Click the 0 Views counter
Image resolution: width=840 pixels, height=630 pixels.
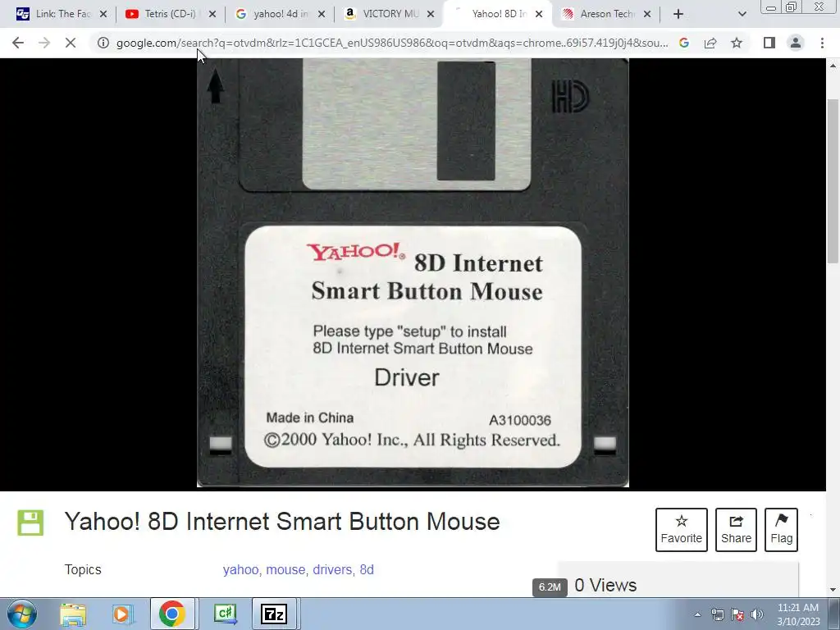tap(605, 585)
